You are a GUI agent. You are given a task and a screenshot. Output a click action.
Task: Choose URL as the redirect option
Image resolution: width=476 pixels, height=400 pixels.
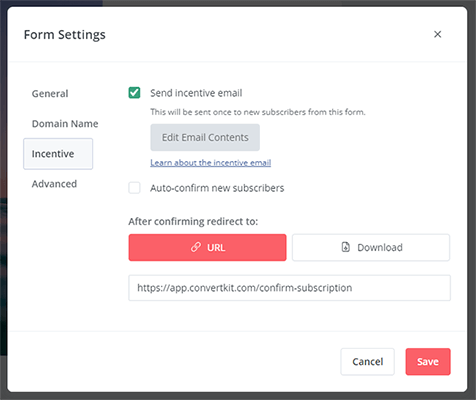pos(207,247)
